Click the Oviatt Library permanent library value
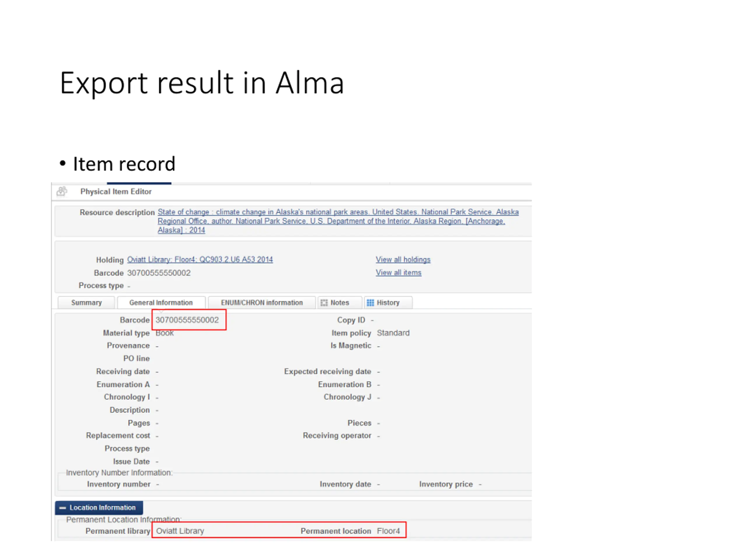 click(180, 531)
